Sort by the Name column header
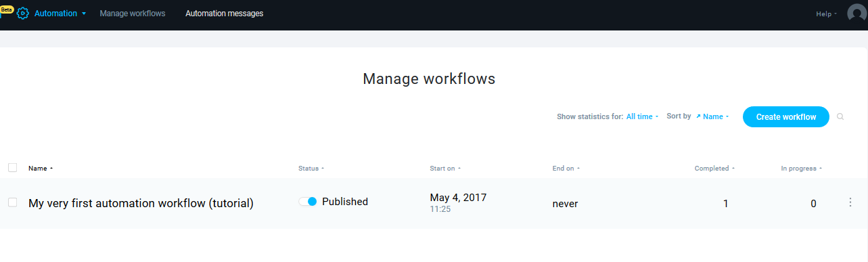This screenshot has width=868, height=262. click(41, 168)
